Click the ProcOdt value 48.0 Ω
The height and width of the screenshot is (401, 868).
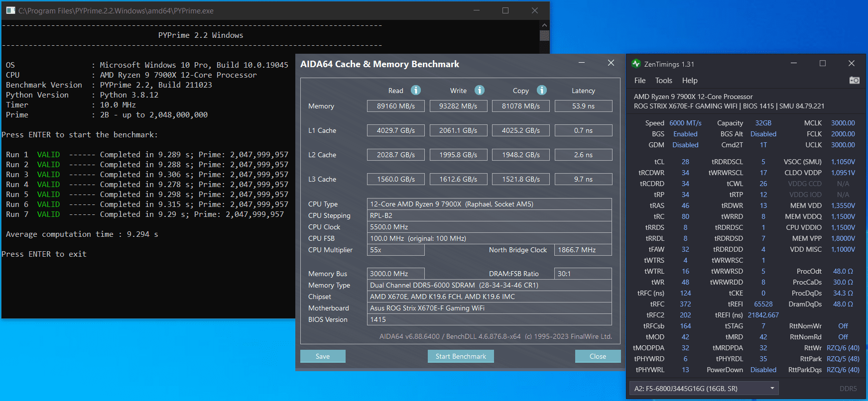(843, 271)
